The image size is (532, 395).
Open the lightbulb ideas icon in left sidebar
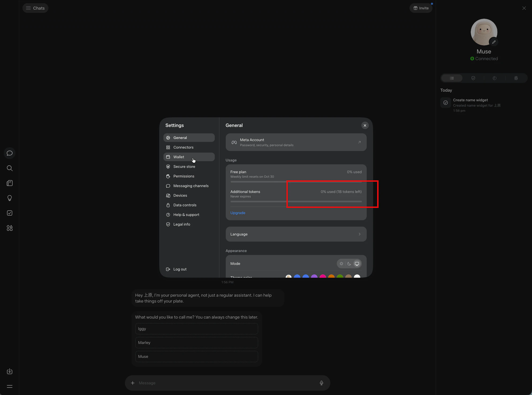10,198
